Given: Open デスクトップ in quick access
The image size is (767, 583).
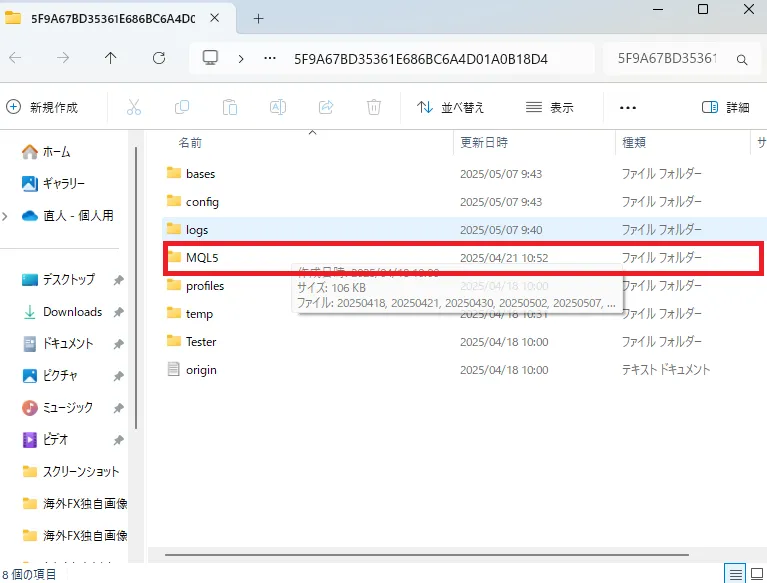Looking at the screenshot, I should tap(59, 280).
